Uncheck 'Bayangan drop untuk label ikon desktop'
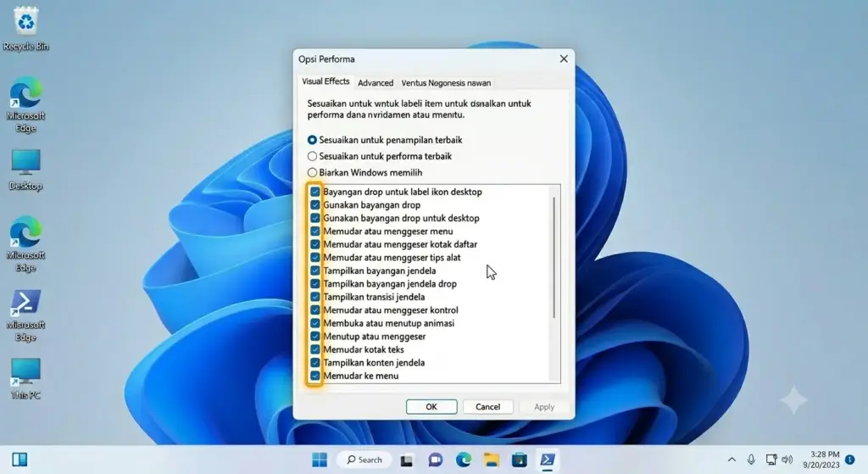The width and height of the screenshot is (868, 474). [x=315, y=192]
